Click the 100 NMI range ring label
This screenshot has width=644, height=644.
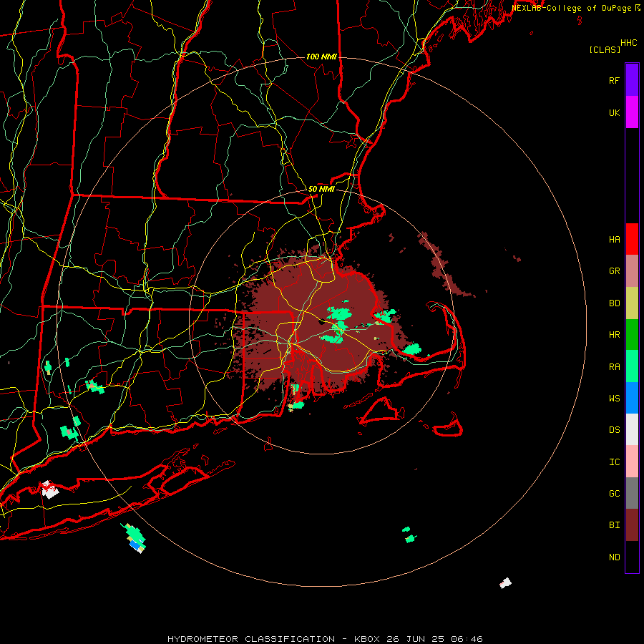tap(321, 57)
